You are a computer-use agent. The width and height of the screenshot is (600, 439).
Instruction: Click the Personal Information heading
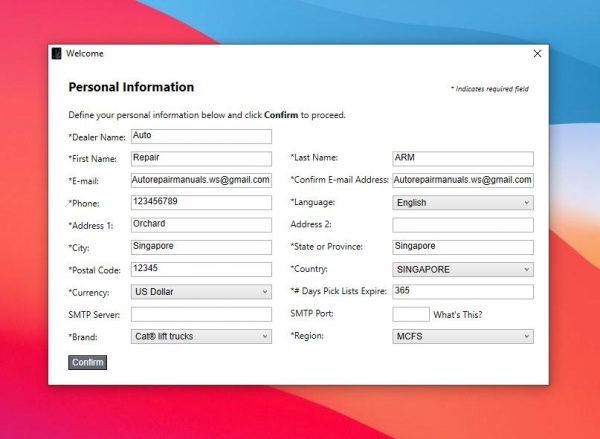(131, 87)
